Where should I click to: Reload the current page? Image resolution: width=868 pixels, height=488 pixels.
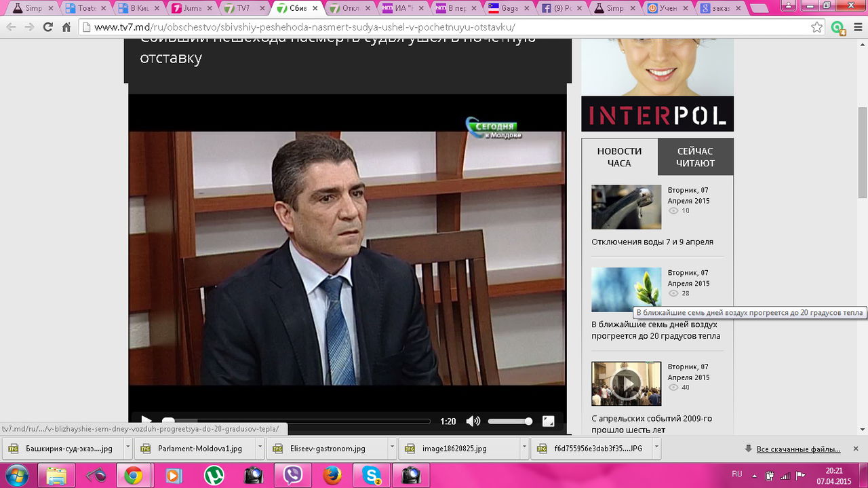(47, 27)
